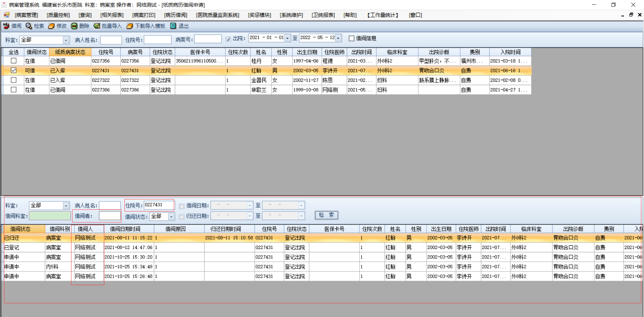This screenshot has width=644, height=317.
Task: Enable the 归还日期 filter checkbox
Action: (x=182, y=217)
